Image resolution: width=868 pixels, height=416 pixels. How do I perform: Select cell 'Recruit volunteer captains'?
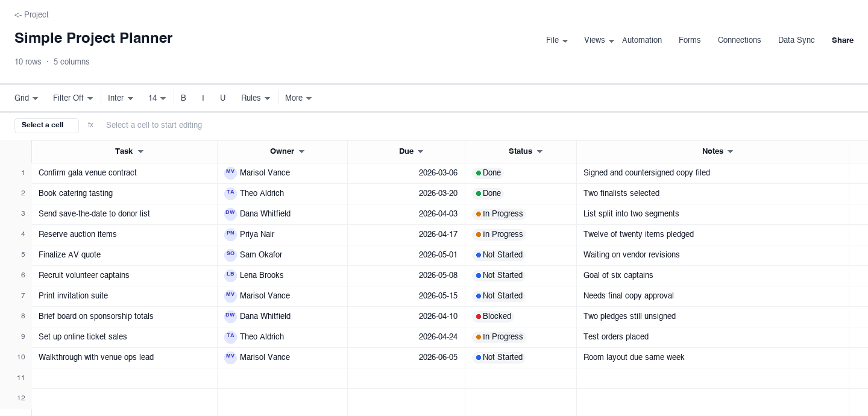pyautogui.click(x=124, y=276)
